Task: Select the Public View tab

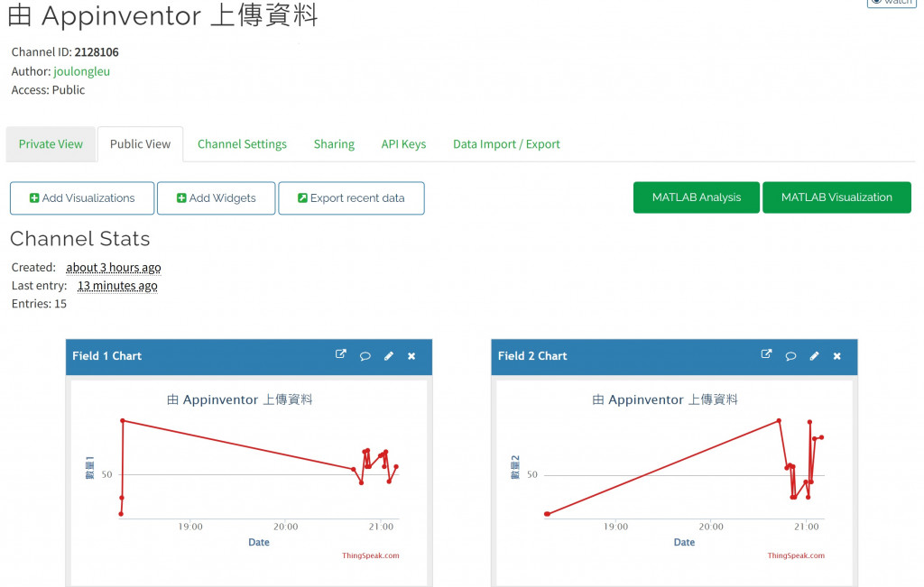Action: (x=140, y=143)
